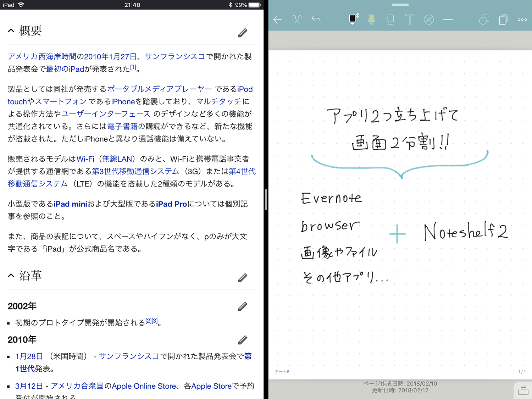The height and width of the screenshot is (399, 532).
Task: Tap the handwritten Evernote text
Action: coord(331,198)
